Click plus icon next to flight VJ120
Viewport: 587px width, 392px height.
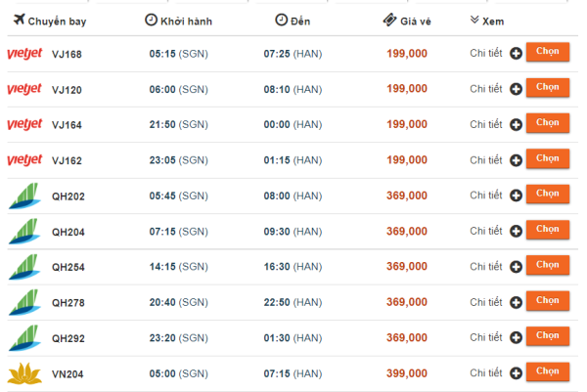(x=516, y=89)
